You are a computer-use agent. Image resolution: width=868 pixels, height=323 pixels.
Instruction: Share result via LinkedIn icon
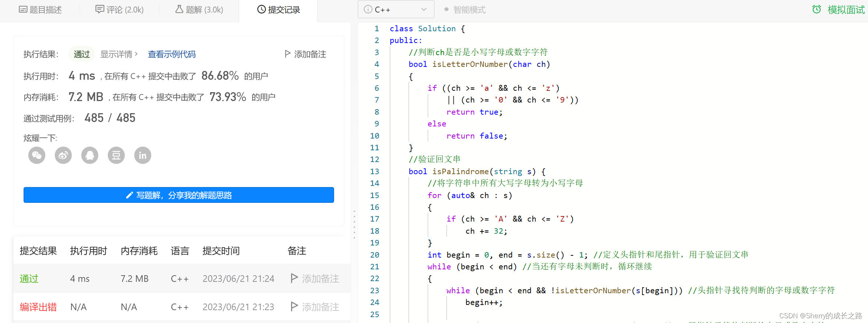[x=143, y=155]
